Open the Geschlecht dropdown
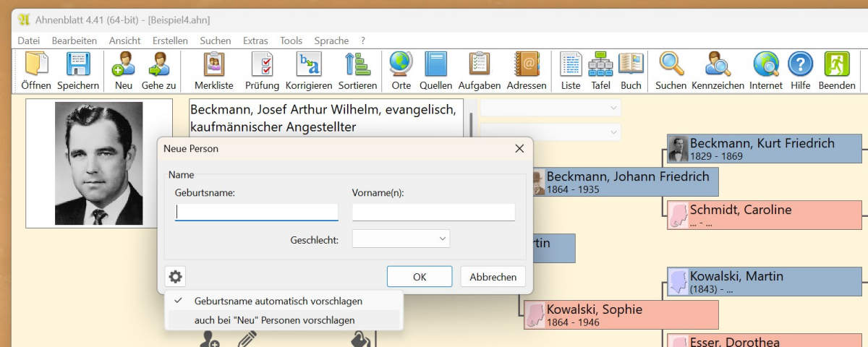Screen dimensions: 868x347 pos(401,239)
